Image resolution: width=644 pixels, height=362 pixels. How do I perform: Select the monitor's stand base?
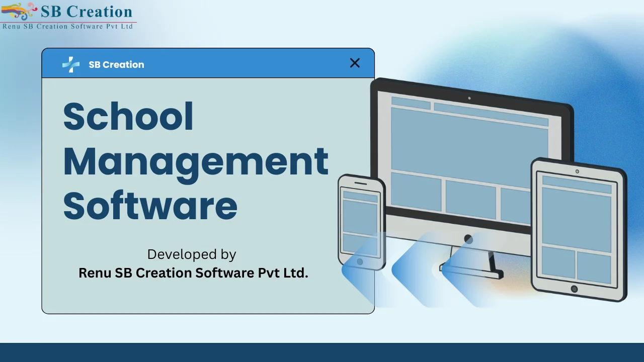point(473,274)
